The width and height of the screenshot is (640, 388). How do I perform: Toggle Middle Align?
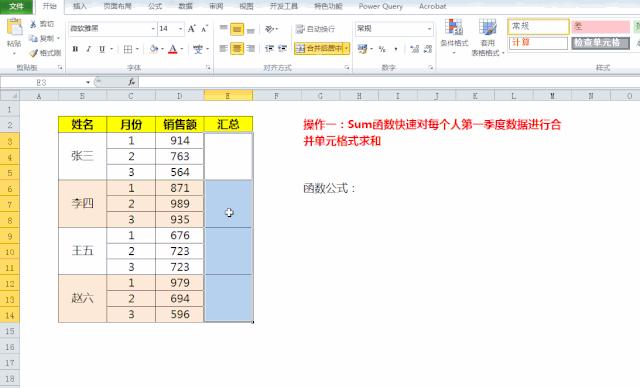tap(237, 29)
